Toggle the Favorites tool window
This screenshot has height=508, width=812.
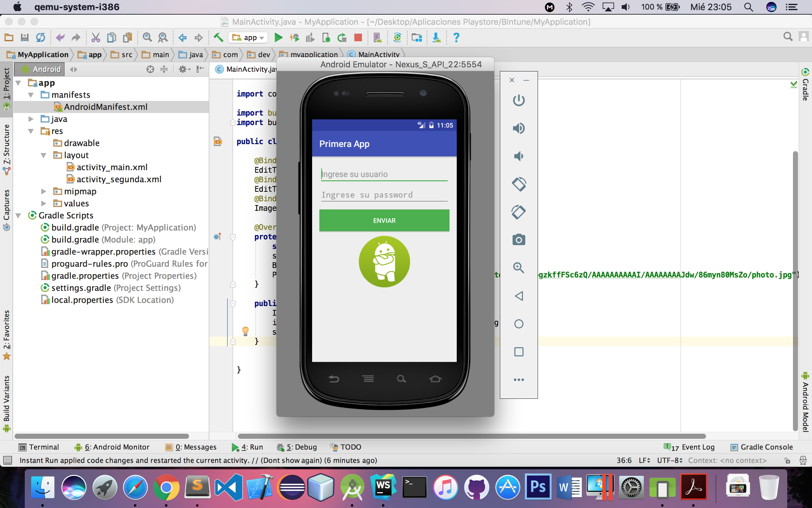[x=6, y=335]
